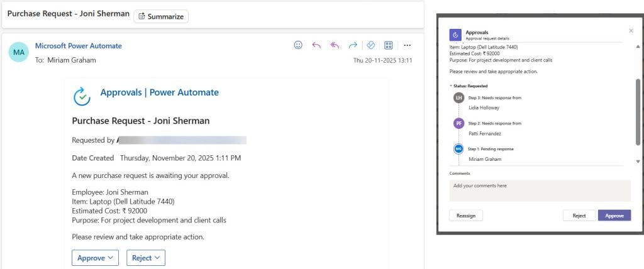Click the Summarize button
The height and width of the screenshot is (269, 644).
click(x=161, y=16)
